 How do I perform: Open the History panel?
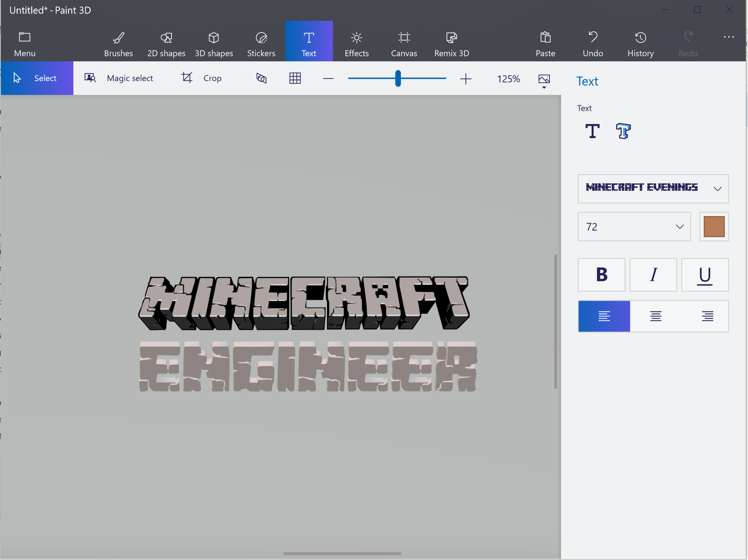point(640,44)
